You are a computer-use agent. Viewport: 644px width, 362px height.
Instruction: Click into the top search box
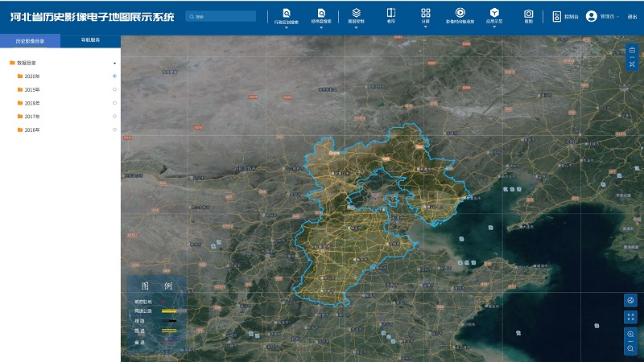223,16
